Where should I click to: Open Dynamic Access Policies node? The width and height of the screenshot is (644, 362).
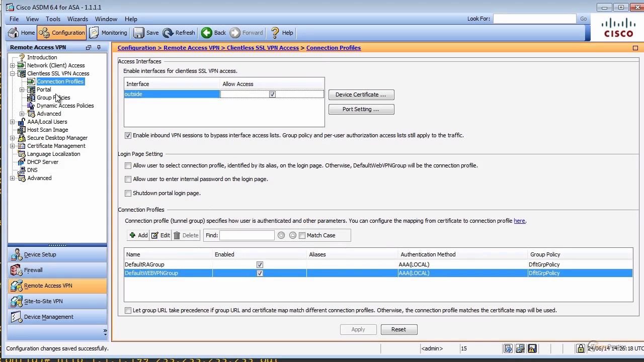pyautogui.click(x=65, y=106)
